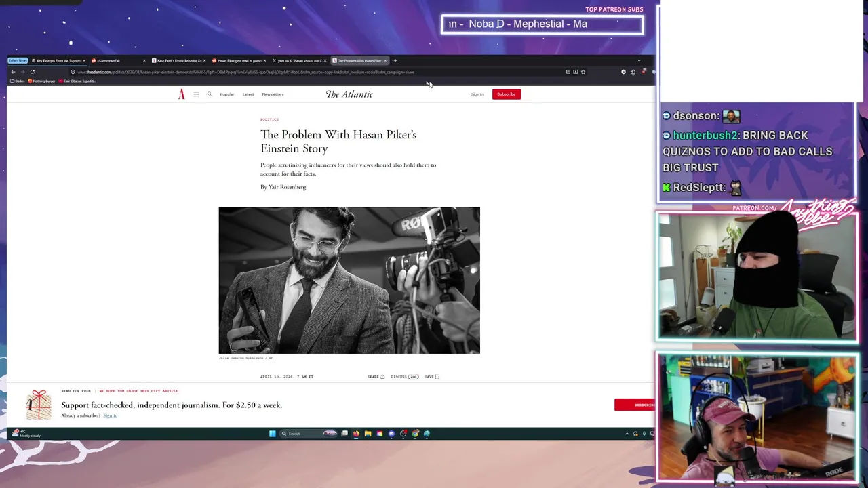Viewport: 868px width, 488px height.
Task: Click the Sign in link in banner
Action: [111, 415]
